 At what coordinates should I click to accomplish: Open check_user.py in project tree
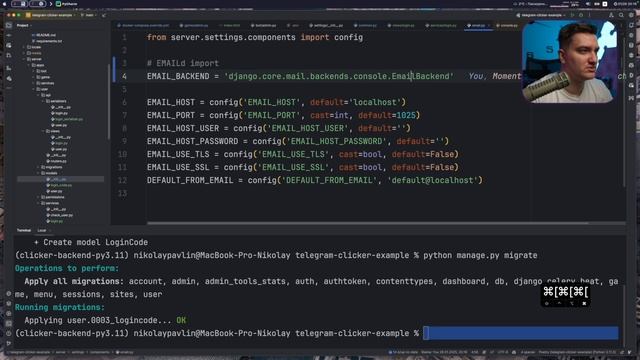60,215
